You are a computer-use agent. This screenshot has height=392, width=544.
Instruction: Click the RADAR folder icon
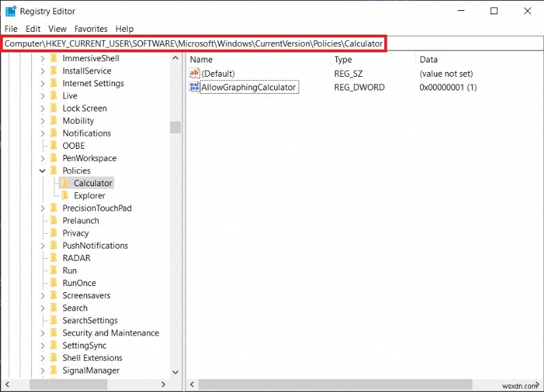pyautogui.click(x=54, y=258)
